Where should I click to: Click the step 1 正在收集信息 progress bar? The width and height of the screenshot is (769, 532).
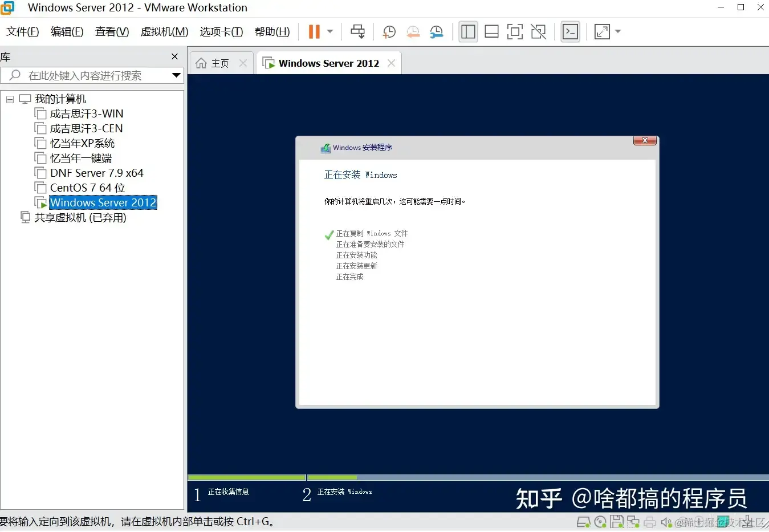(246, 477)
